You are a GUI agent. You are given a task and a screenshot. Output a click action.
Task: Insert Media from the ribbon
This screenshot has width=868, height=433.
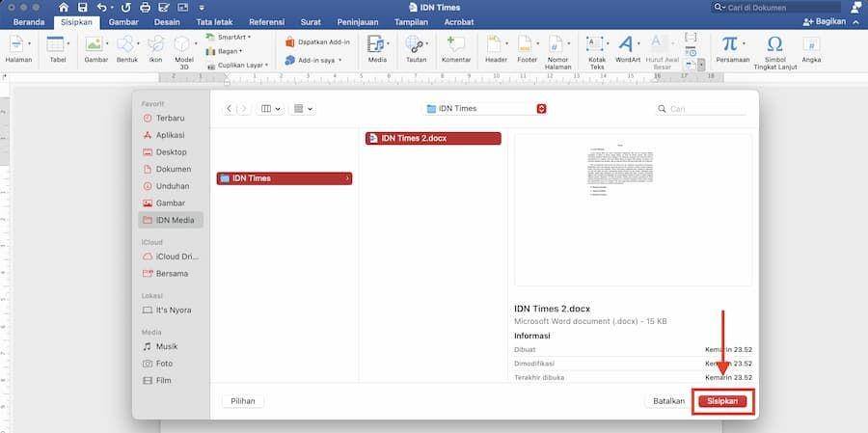point(377,49)
